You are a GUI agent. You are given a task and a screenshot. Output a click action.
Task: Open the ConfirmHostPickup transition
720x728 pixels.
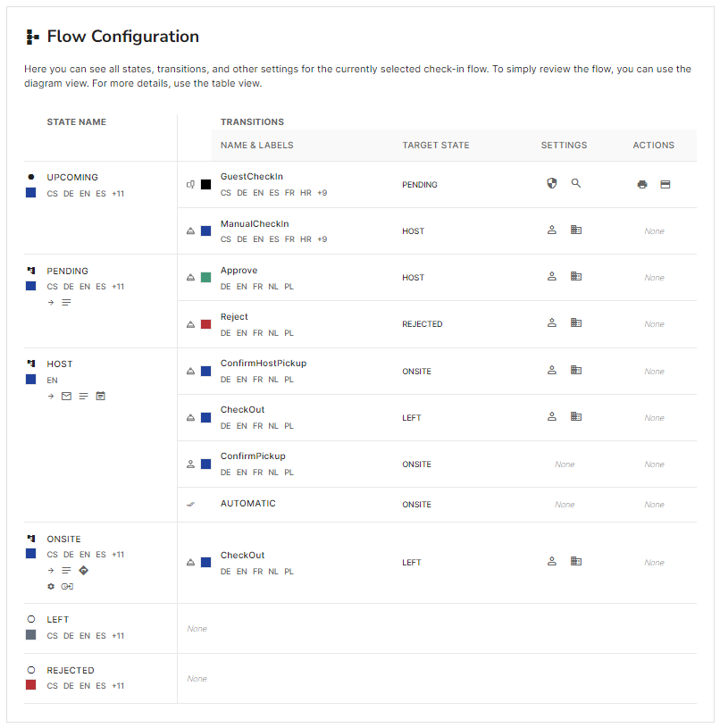tap(264, 363)
